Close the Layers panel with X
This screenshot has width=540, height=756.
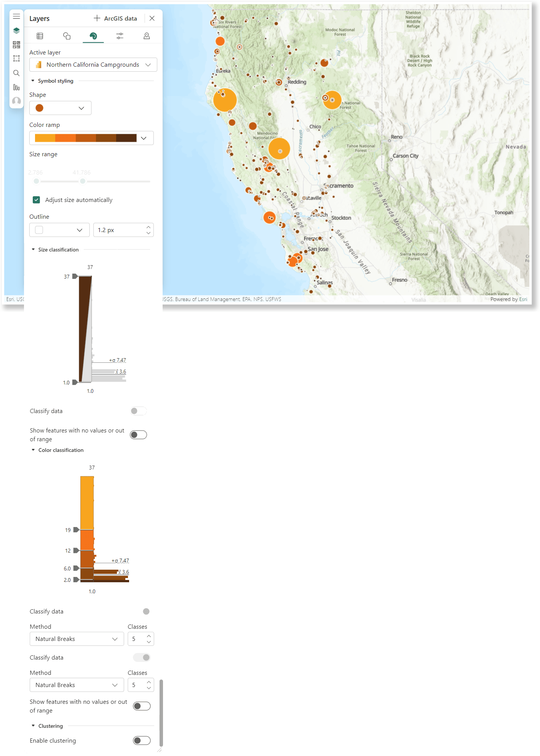tap(152, 18)
